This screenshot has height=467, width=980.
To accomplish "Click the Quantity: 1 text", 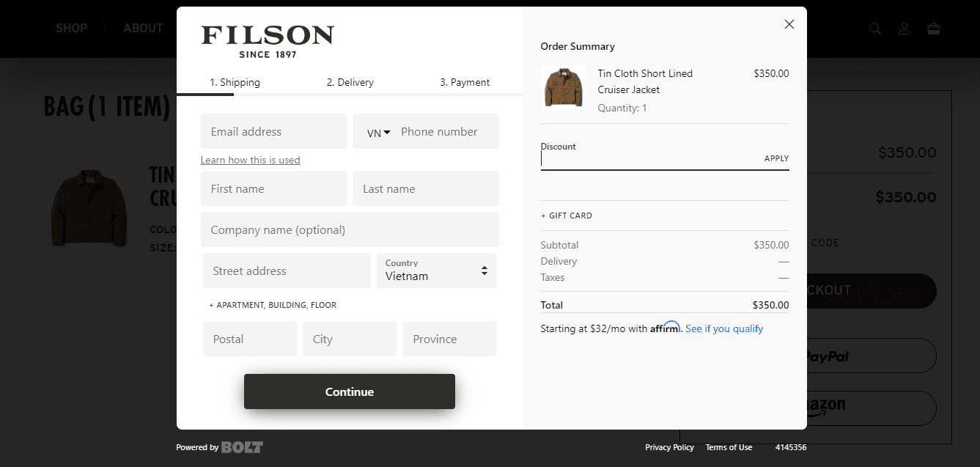I will pyautogui.click(x=622, y=108).
